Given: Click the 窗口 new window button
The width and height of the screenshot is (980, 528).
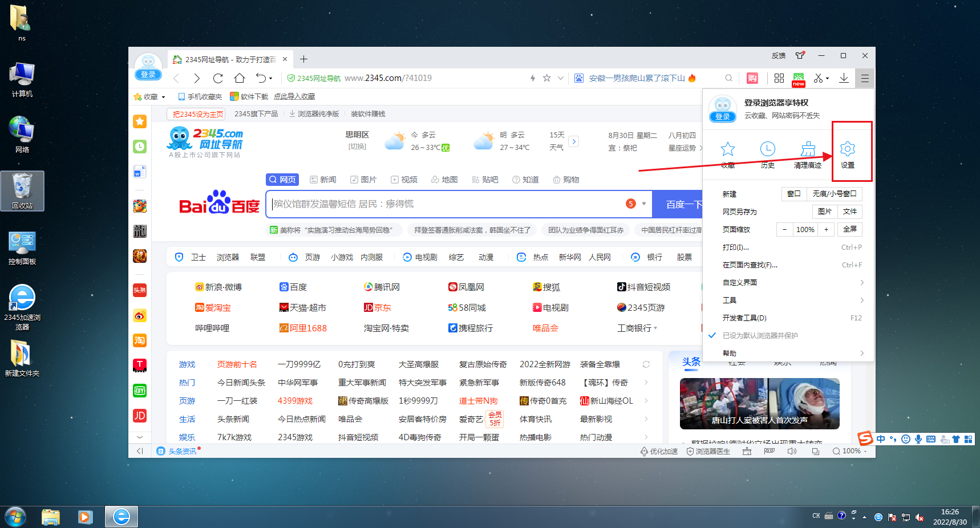Looking at the screenshot, I should click(794, 194).
